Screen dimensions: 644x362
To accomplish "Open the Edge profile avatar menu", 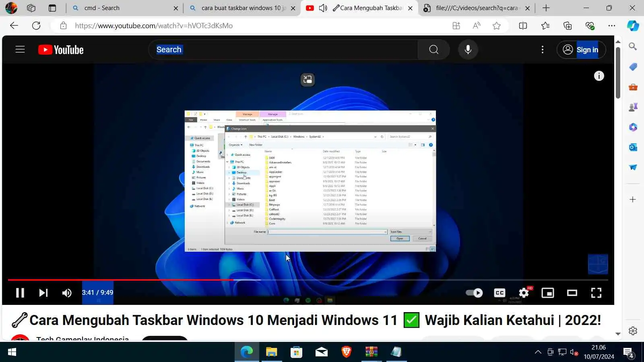I will (11, 8).
